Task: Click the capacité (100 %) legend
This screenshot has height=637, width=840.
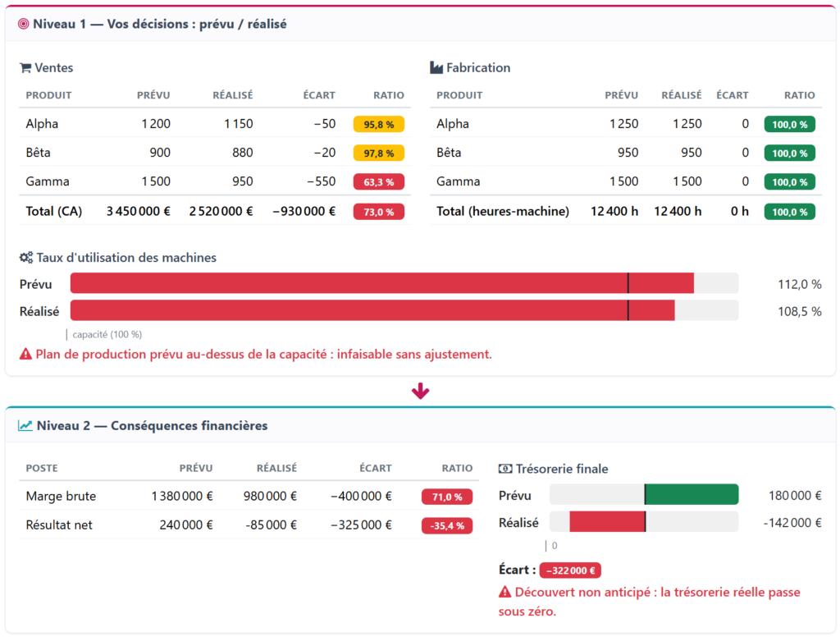Action: [x=107, y=335]
